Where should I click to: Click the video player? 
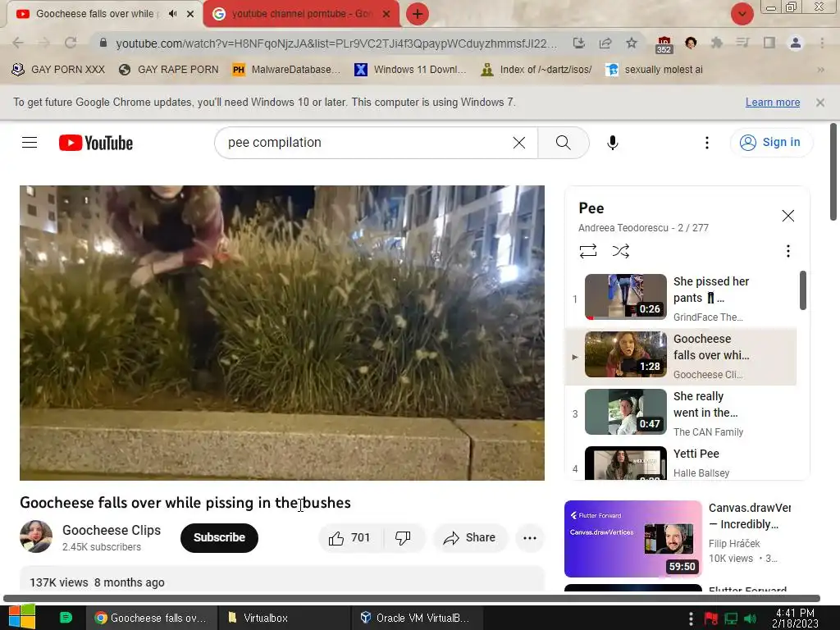(x=282, y=333)
